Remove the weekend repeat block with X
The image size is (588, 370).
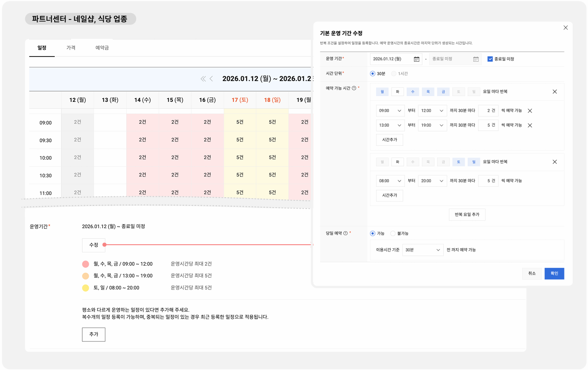(x=555, y=162)
